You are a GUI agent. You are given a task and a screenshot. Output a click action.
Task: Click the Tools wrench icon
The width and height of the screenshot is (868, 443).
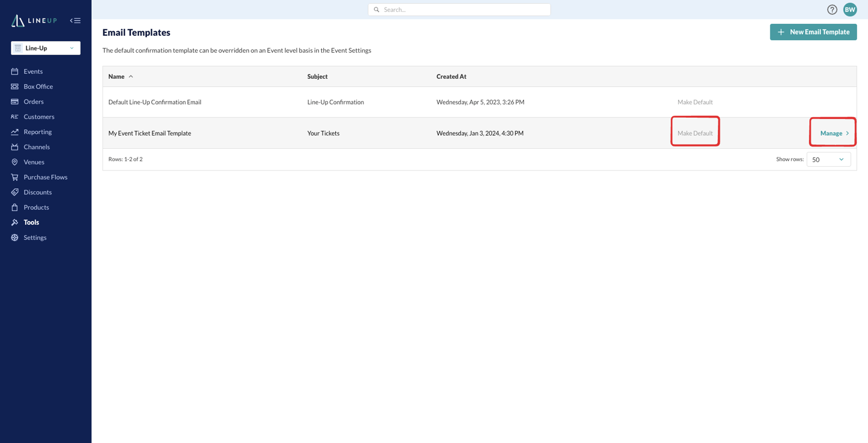(15, 222)
